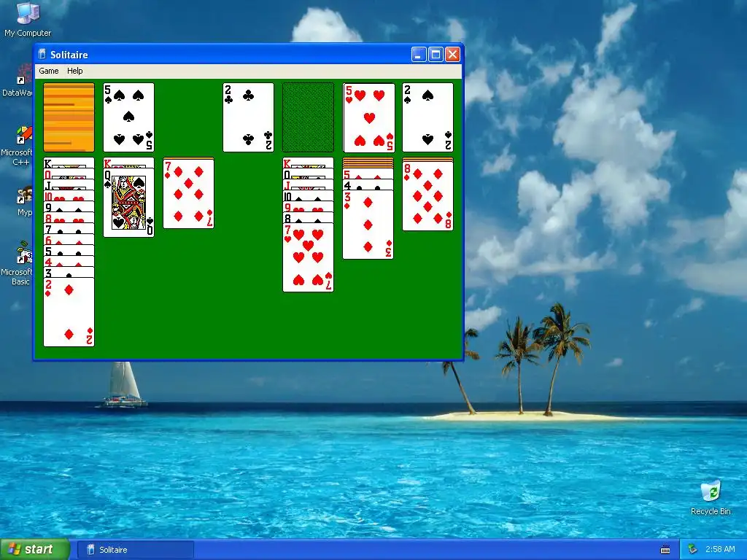
Task: Select the My Computer desktop icon
Action: pos(28,20)
